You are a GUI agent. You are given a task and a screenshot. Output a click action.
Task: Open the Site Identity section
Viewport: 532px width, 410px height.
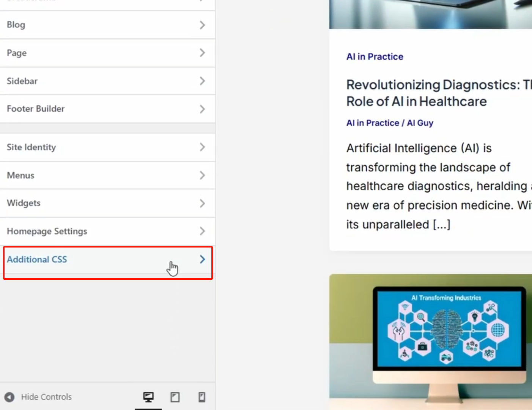107,147
